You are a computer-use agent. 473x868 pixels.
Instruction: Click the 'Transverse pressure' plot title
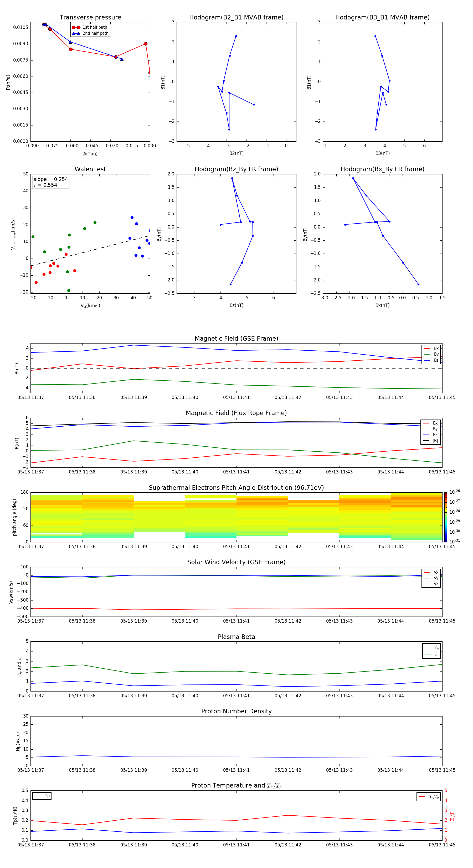pos(90,18)
